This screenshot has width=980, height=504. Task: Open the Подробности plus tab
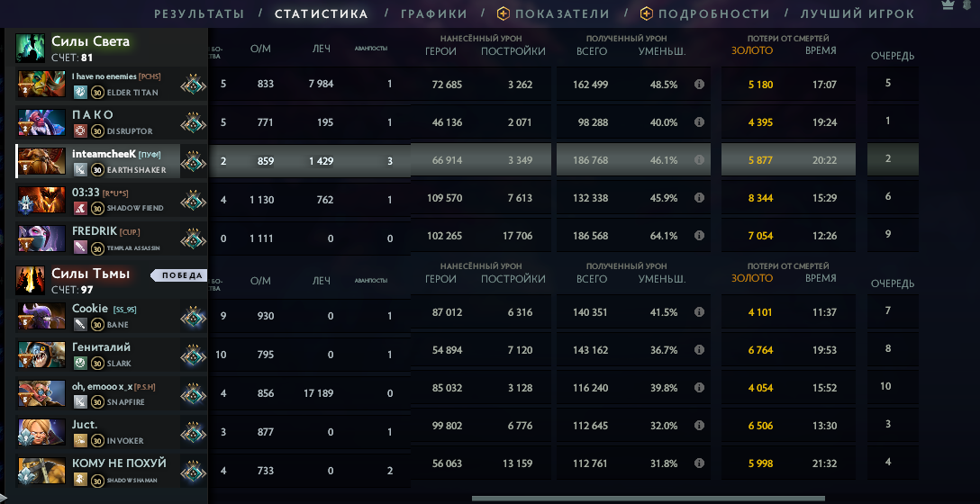[x=705, y=13]
